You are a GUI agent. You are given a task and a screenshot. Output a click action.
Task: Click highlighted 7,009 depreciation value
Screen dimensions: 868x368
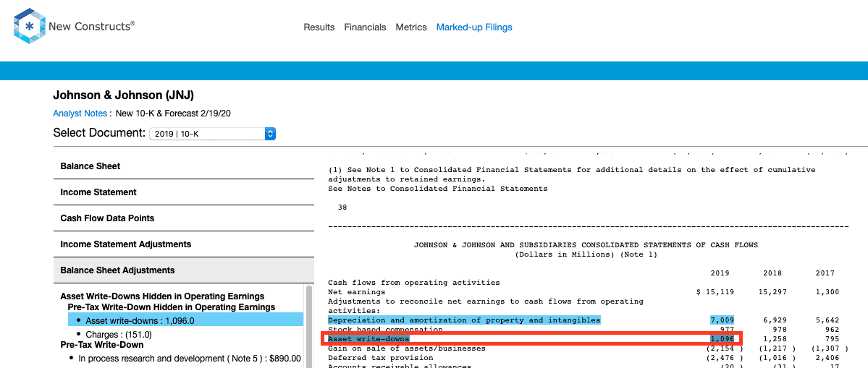[x=722, y=320]
